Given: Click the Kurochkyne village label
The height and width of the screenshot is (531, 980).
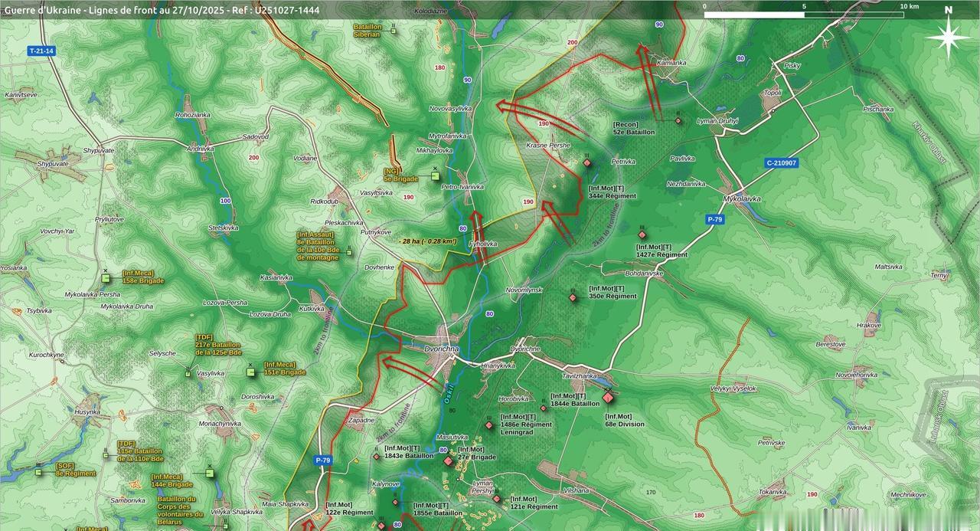Looking at the screenshot, I should coord(47,355).
